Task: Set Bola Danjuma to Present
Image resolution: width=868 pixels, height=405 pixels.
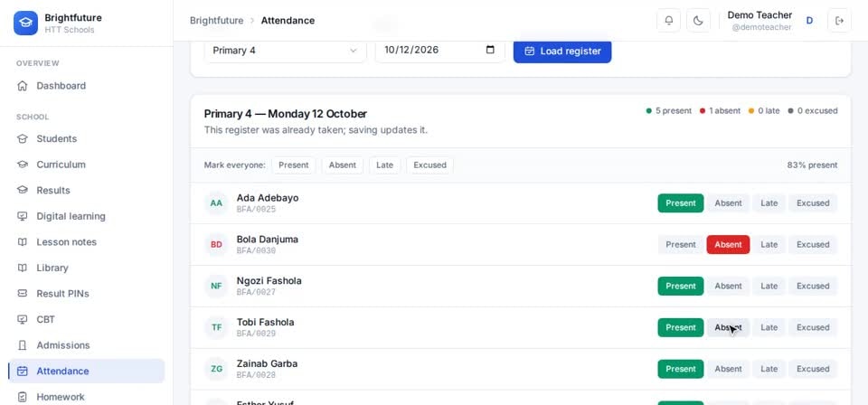Action: click(x=680, y=245)
